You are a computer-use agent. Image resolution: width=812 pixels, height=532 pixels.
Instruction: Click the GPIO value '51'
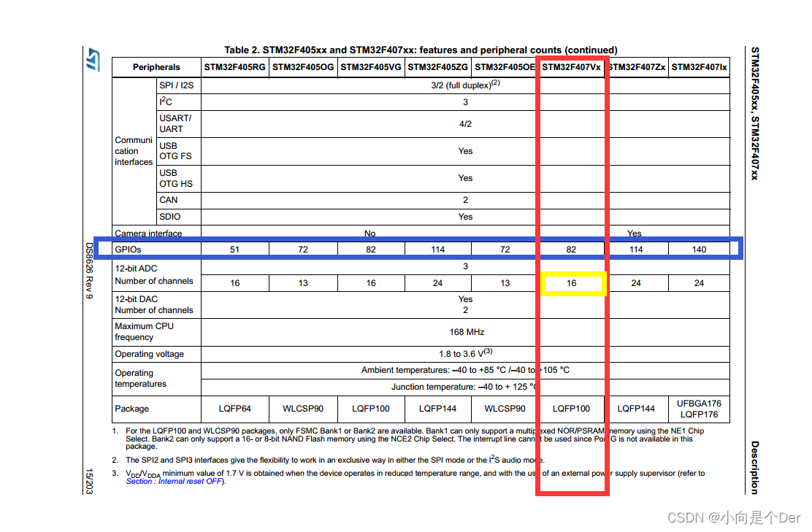(x=234, y=250)
